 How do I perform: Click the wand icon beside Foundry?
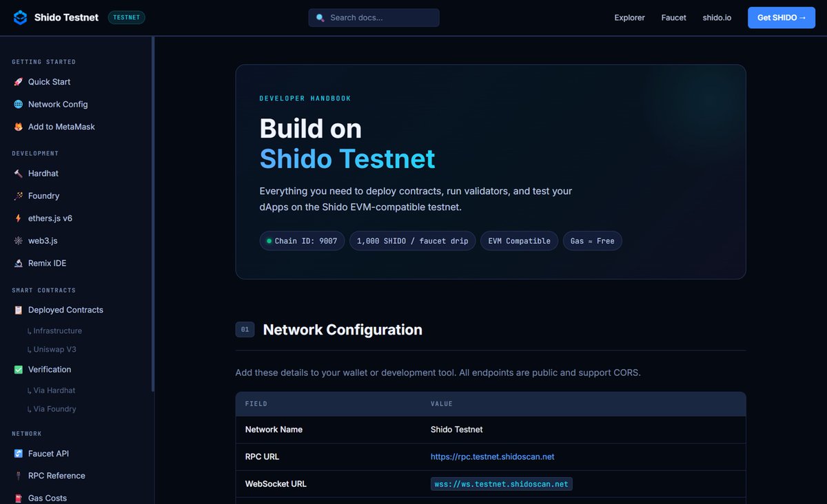click(x=18, y=196)
